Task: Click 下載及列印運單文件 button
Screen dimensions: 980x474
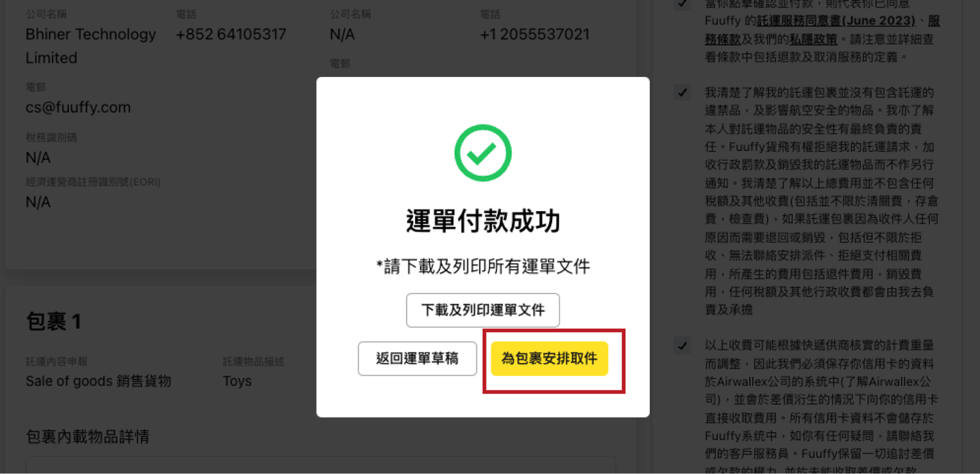Action: (x=483, y=311)
